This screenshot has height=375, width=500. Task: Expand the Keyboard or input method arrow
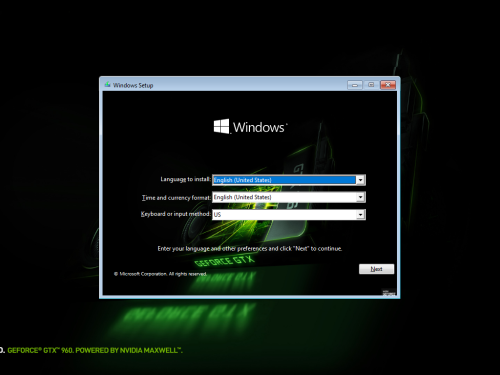pos(360,215)
